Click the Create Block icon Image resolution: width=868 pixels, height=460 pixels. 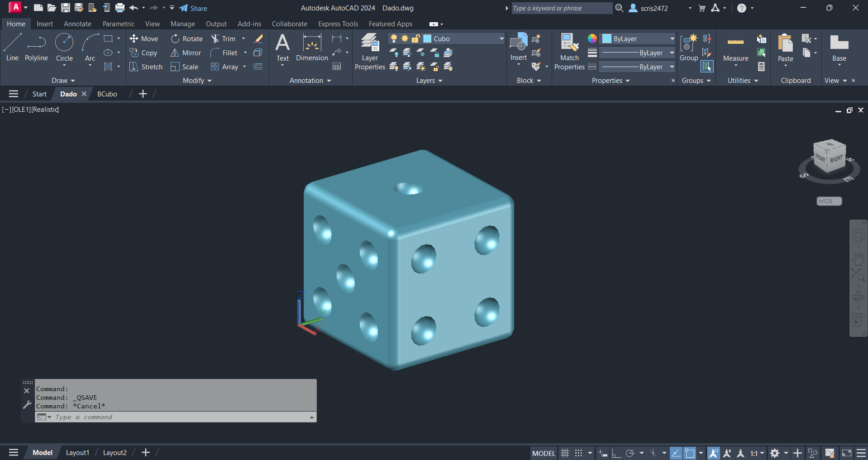pyautogui.click(x=537, y=39)
